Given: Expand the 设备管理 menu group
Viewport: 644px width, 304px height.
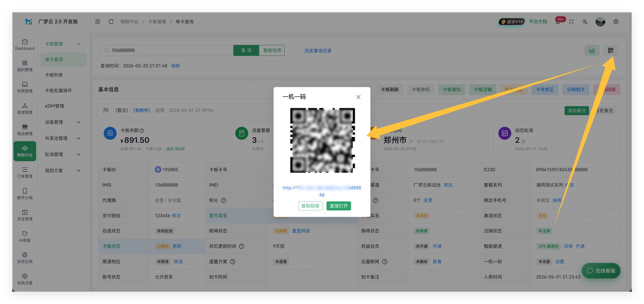Looking at the screenshot, I should pos(63,122).
